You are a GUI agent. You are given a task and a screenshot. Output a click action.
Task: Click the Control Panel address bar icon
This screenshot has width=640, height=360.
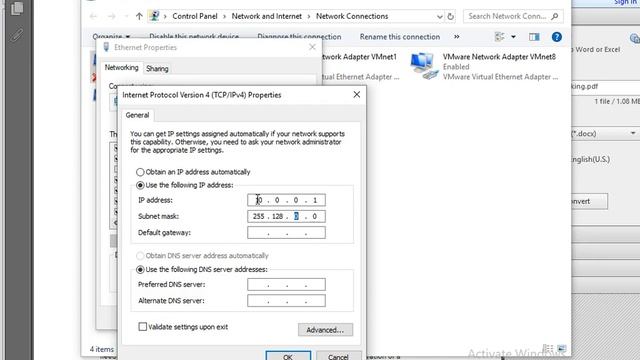pyautogui.click(x=154, y=16)
